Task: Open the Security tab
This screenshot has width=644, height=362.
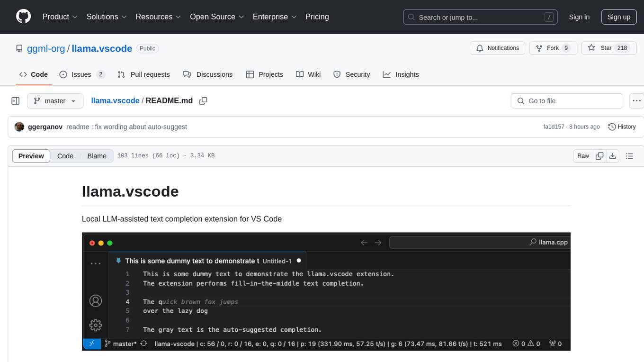Action: [352, 74]
